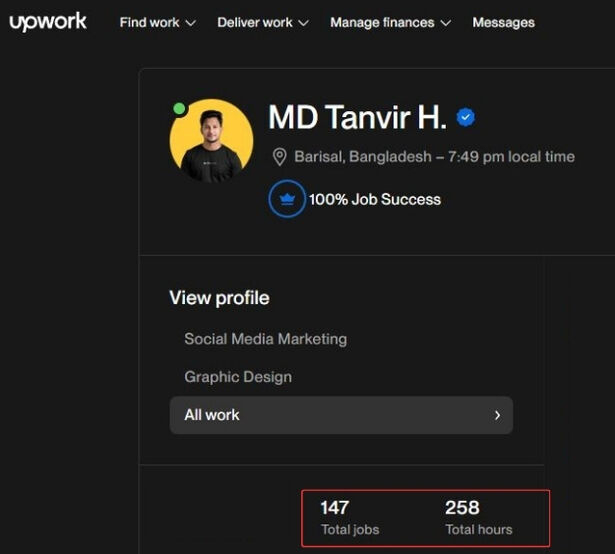Open MD Tanvir's profile photo
Image resolution: width=615 pixels, height=554 pixels.
coord(211,141)
